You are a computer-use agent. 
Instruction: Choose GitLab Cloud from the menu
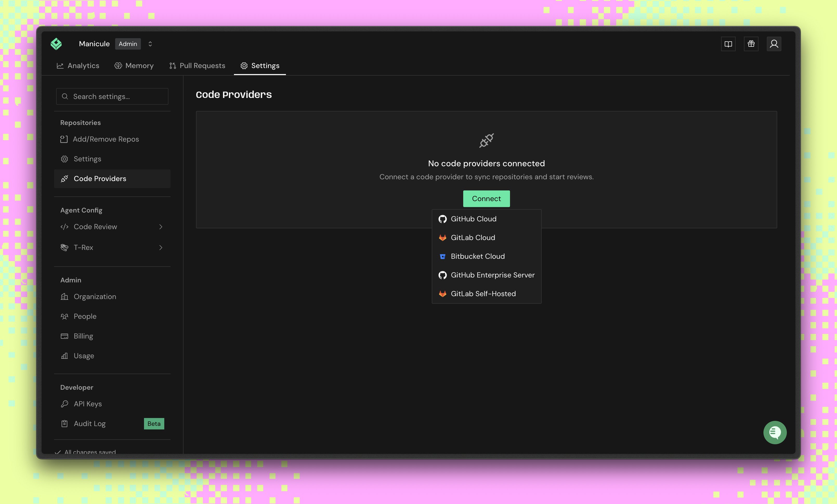[486, 237]
